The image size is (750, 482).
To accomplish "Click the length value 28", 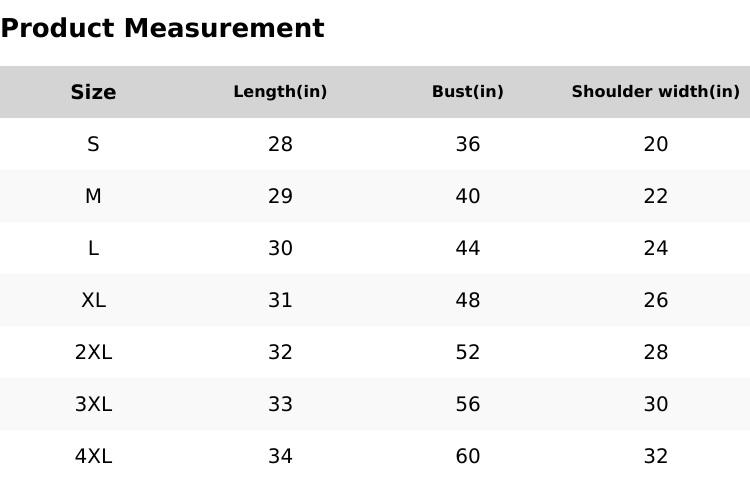I will pos(280,144).
